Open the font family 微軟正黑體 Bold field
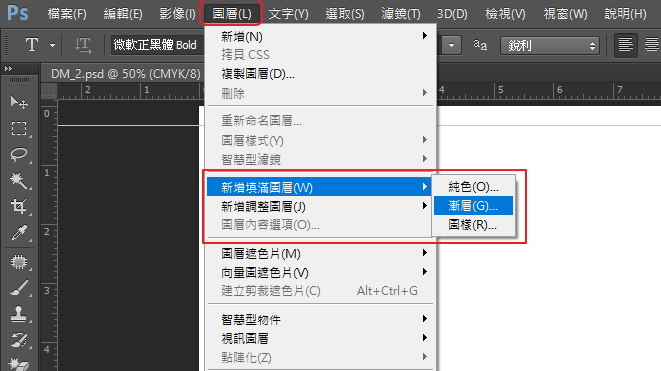661x371 pixels. 157,45
